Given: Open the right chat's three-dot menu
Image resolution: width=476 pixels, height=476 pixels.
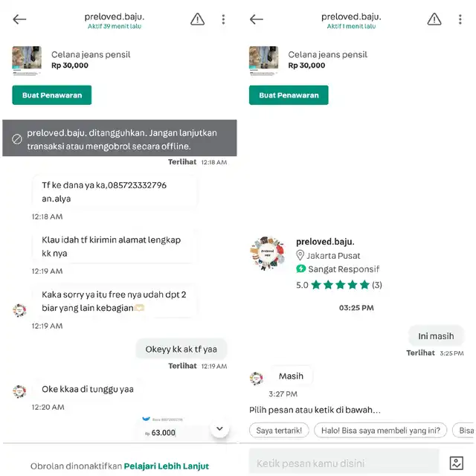Looking at the screenshot, I should 460,19.
